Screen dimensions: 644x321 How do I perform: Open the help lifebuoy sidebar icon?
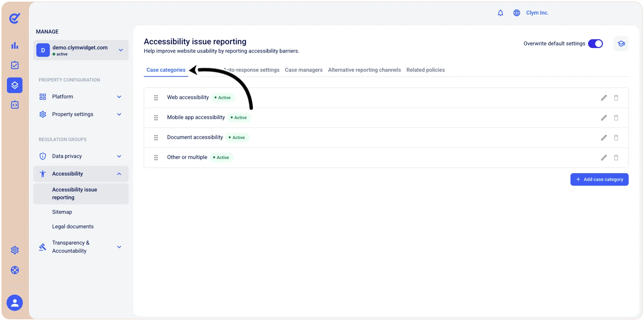(15, 270)
